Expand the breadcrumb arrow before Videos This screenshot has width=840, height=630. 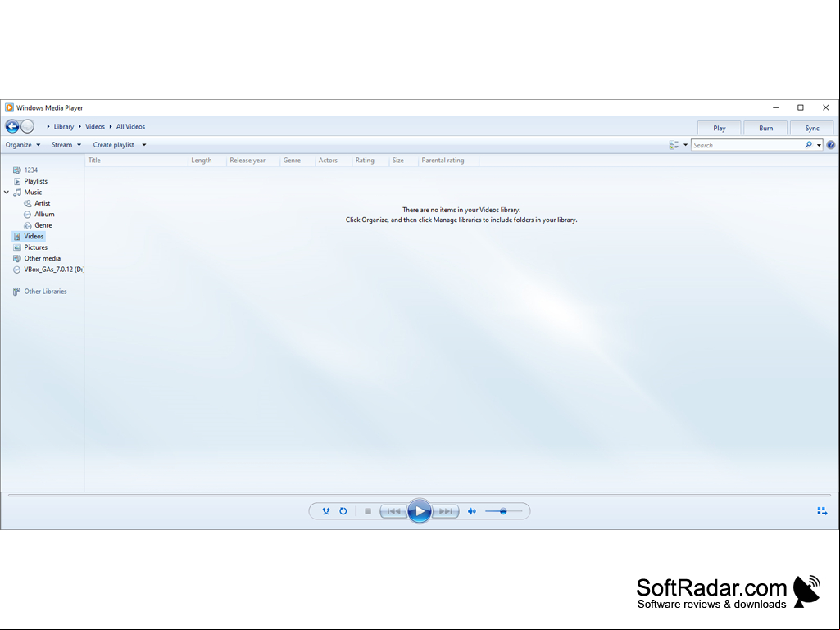(79, 126)
